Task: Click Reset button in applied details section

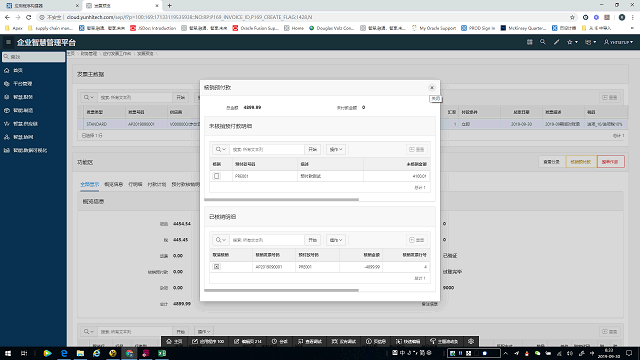Action: [x=417, y=240]
